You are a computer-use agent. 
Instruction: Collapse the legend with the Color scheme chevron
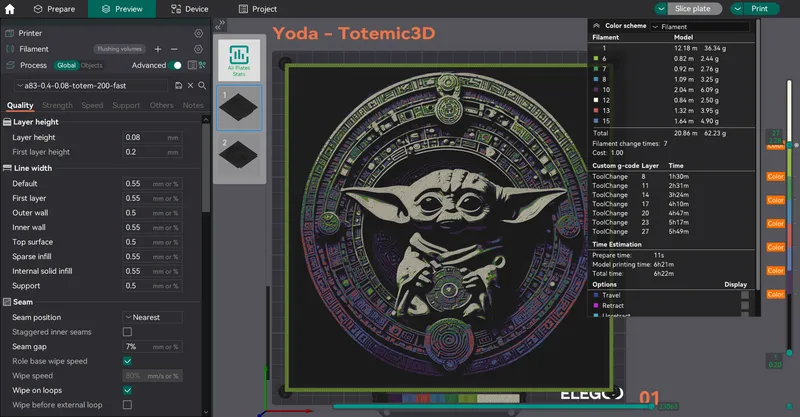(596, 26)
